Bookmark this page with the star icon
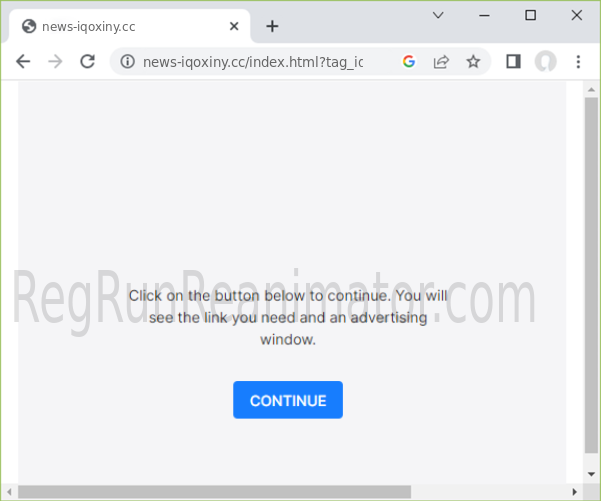This screenshot has height=501, width=601. pos(473,62)
